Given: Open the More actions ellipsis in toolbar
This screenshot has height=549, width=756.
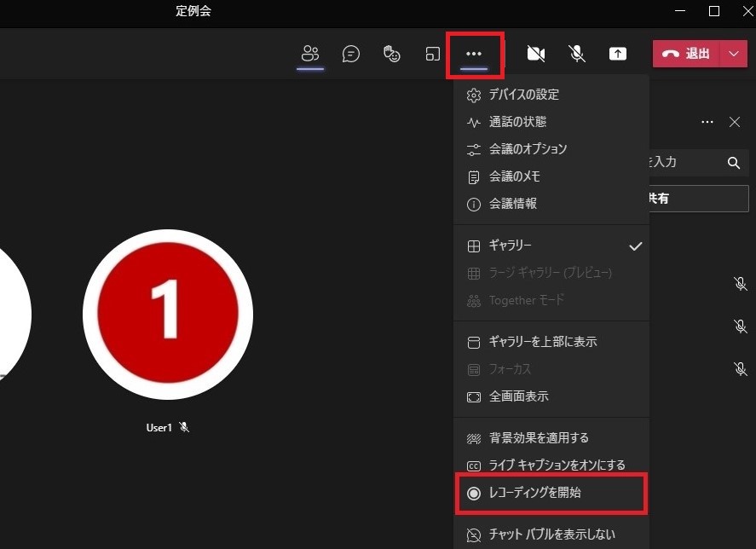Looking at the screenshot, I should click(x=474, y=54).
